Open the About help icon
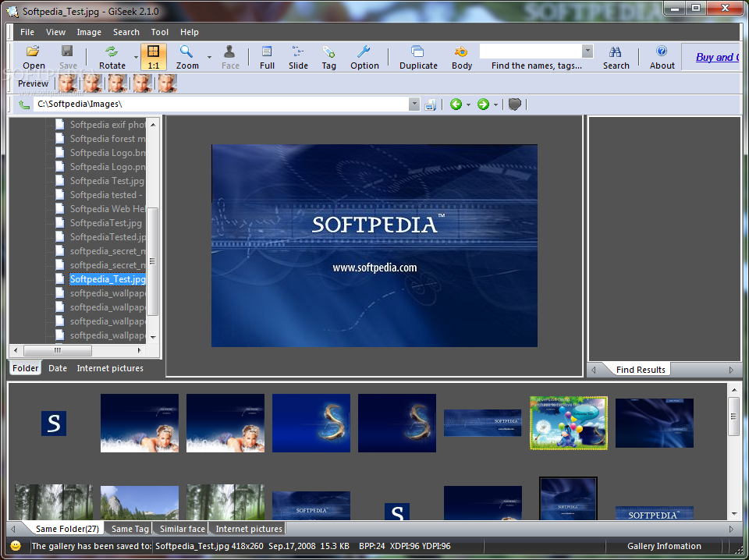The height and width of the screenshot is (560, 749). pos(662,57)
